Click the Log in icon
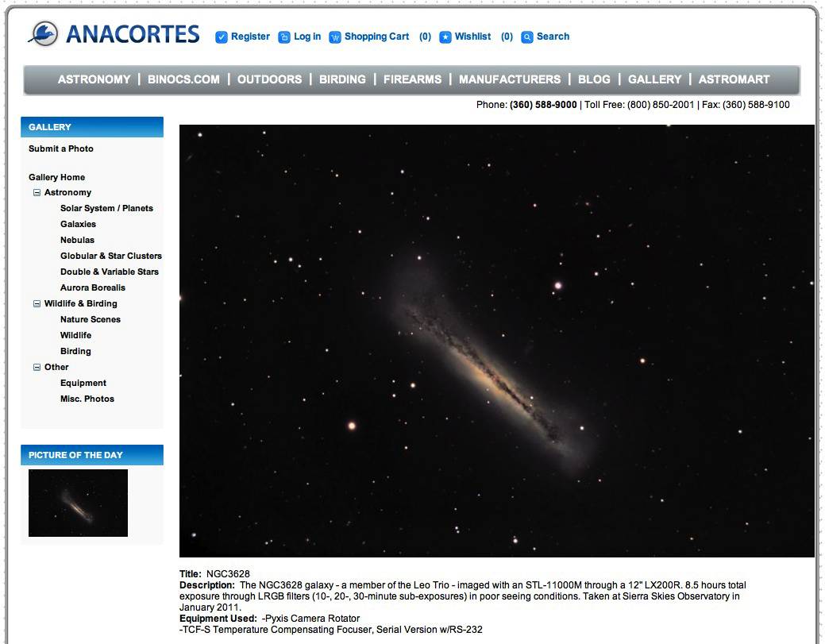 [x=285, y=37]
